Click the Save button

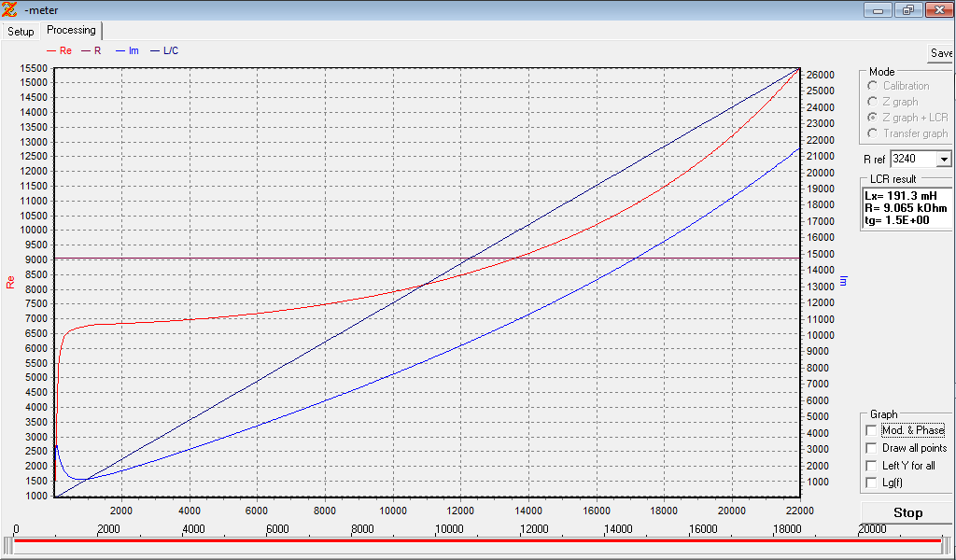(x=941, y=53)
